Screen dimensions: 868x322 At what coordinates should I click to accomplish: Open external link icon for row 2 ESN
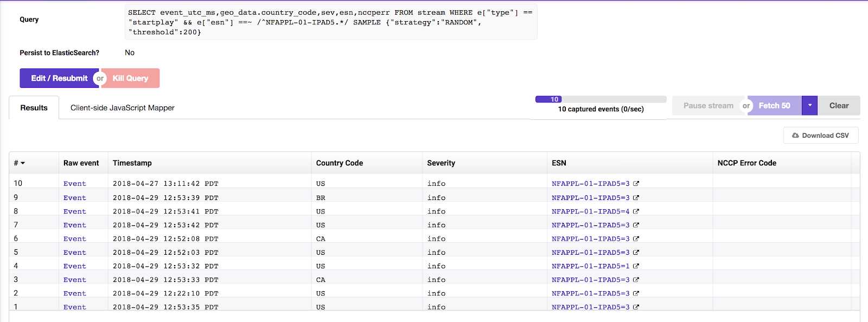click(636, 293)
